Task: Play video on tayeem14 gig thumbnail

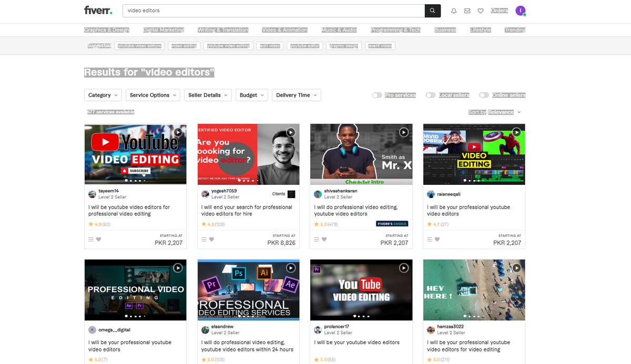Action: [x=178, y=132]
